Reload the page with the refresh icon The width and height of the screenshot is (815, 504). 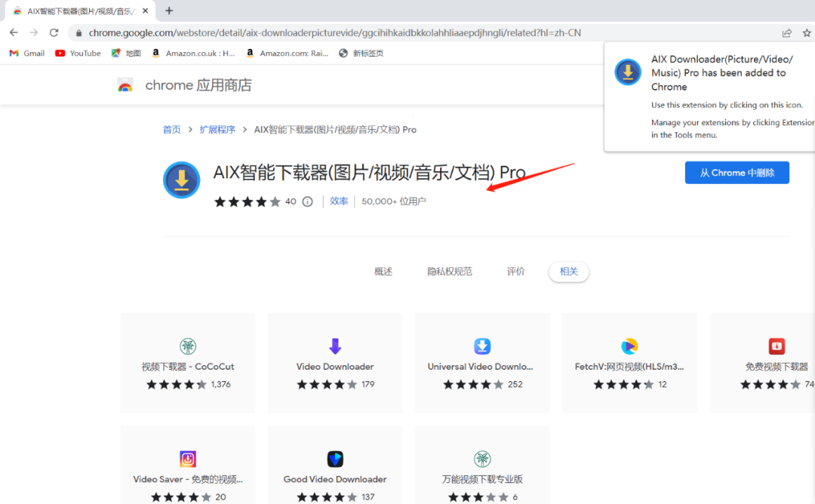[x=53, y=32]
